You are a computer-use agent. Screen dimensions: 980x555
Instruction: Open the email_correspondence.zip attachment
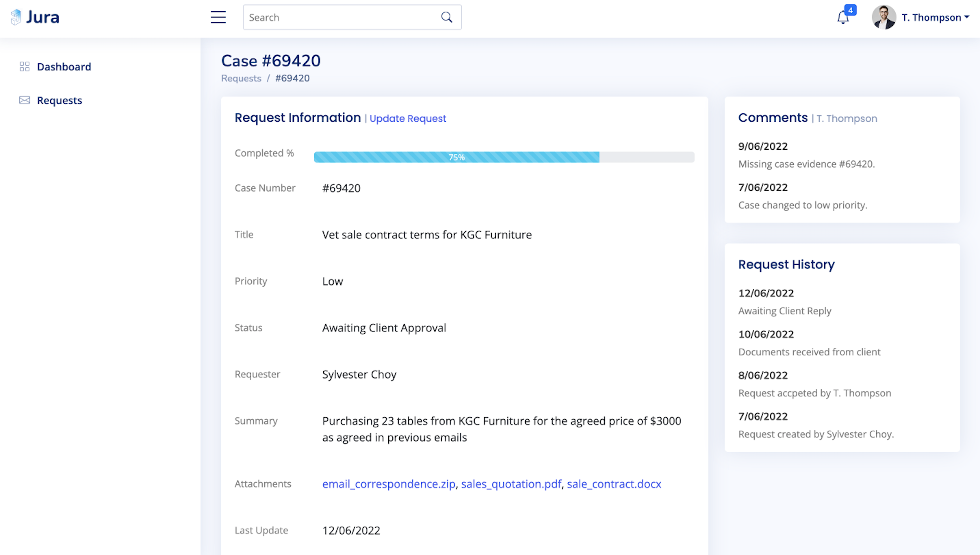click(389, 484)
